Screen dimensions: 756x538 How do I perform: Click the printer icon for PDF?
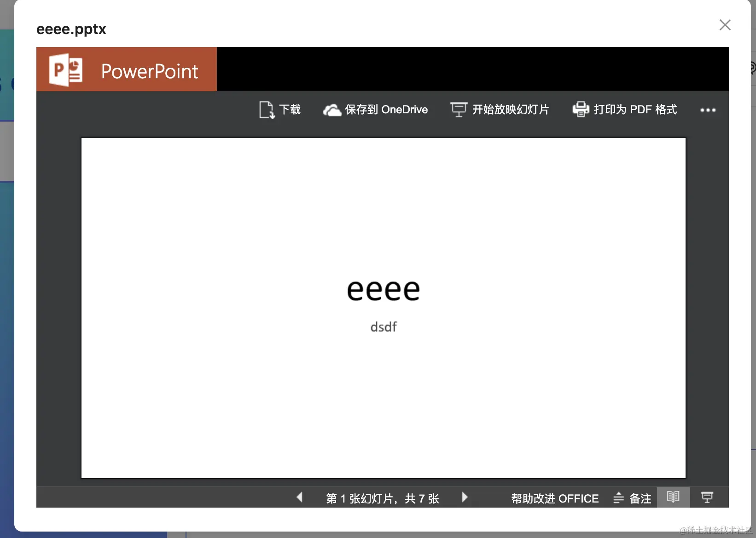click(x=581, y=109)
